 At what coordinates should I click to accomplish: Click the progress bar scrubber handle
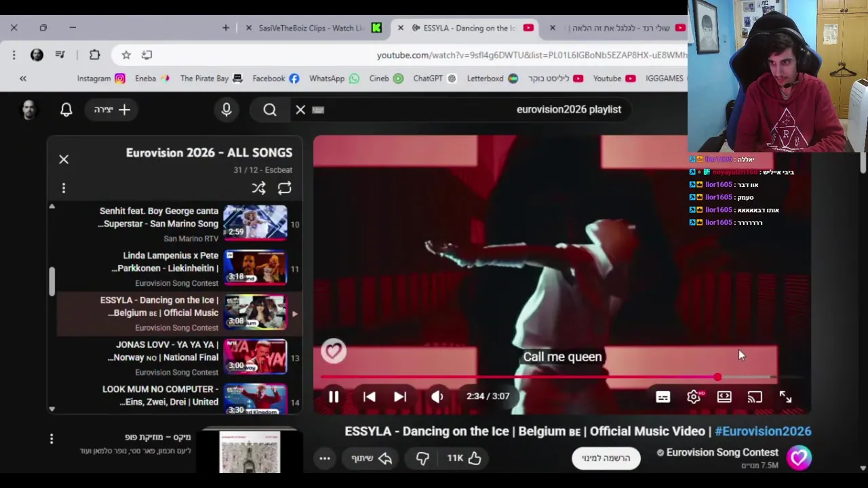[717, 377]
